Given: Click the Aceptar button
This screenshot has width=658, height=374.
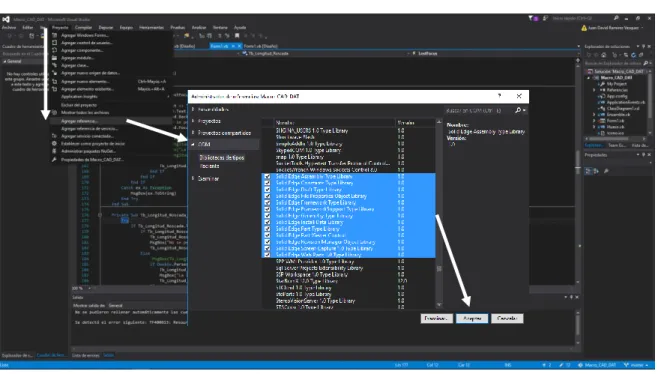Looking at the screenshot, I should coord(472,319).
